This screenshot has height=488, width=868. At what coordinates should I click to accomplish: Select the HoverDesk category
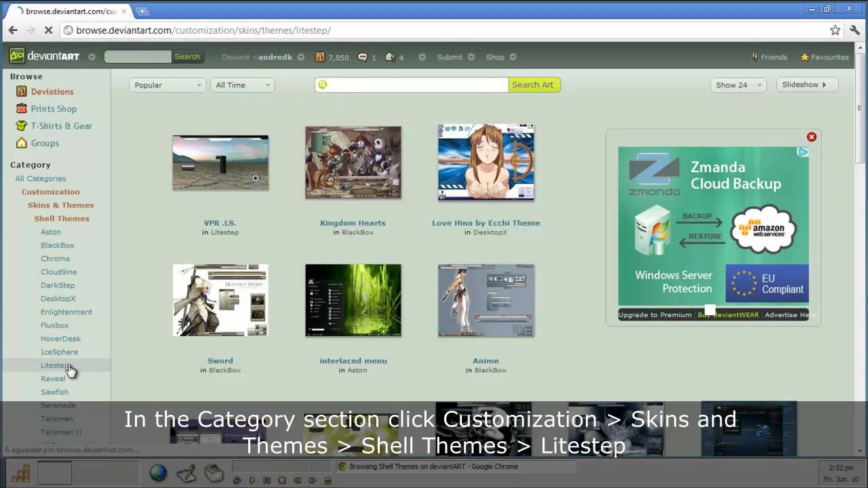pos(60,338)
